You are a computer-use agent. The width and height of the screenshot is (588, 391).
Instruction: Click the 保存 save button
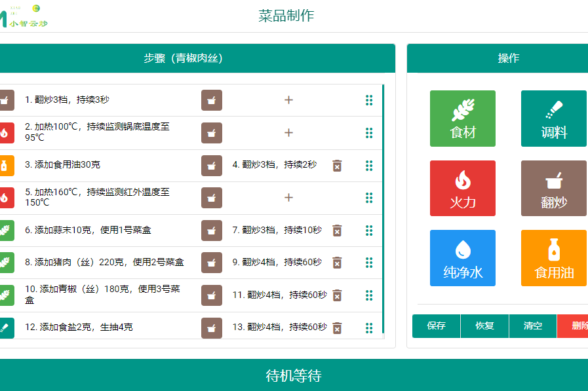click(436, 326)
